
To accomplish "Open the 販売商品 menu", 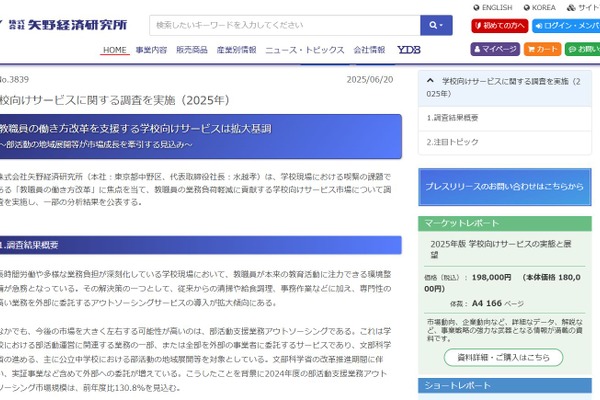I will [x=192, y=50].
